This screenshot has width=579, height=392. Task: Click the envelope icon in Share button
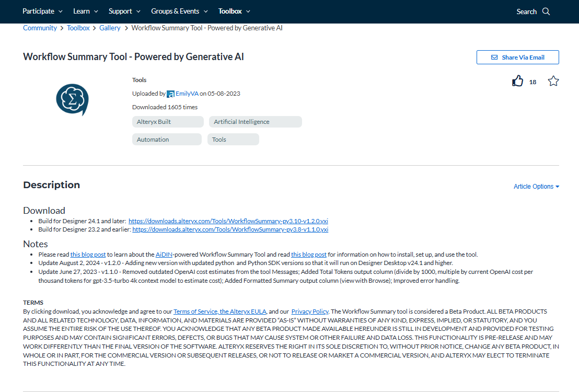pyautogui.click(x=494, y=57)
